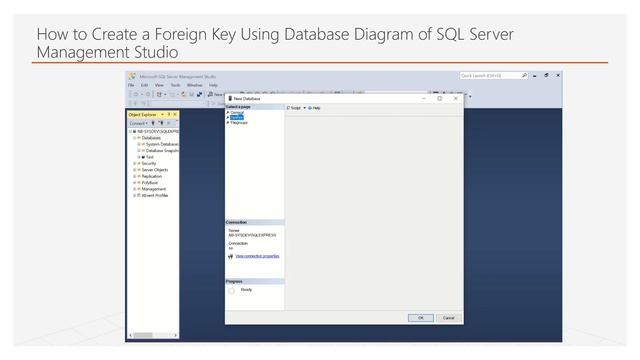Viewport: 640px width, 360px height.
Task: Open the Edit menu in Management Studio
Action: pyautogui.click(x=144, y=85)
